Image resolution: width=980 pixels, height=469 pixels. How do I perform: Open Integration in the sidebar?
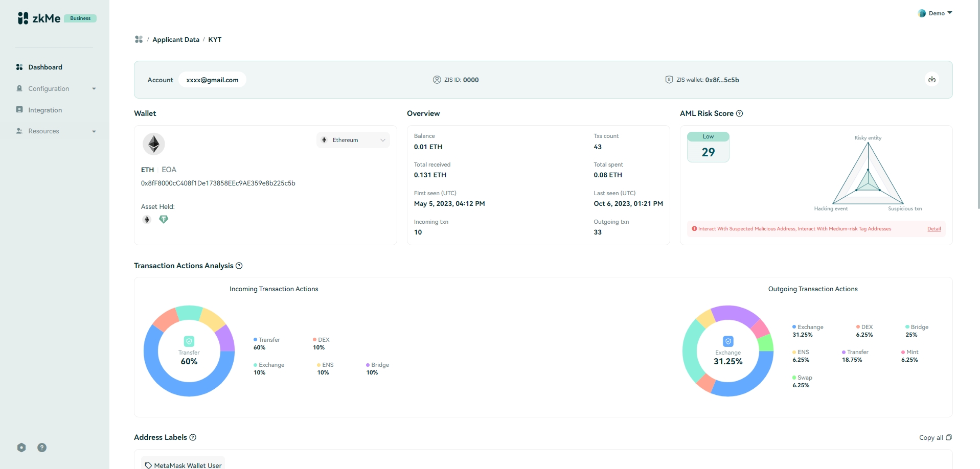click(45, 110)
